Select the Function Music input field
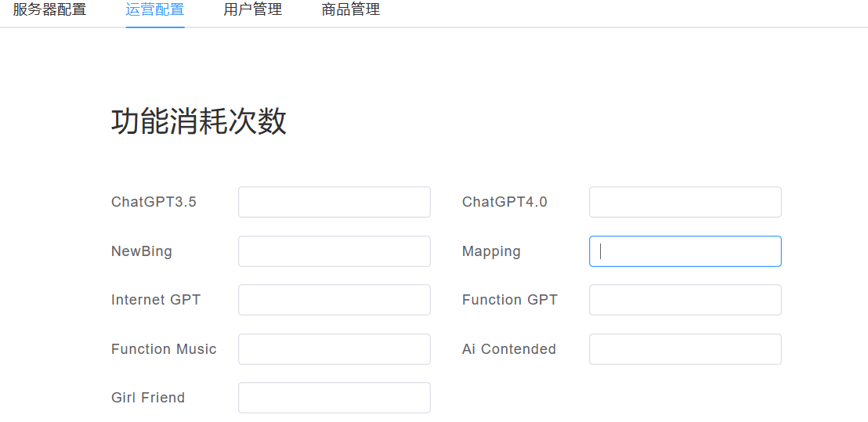 tap(335, 349)
